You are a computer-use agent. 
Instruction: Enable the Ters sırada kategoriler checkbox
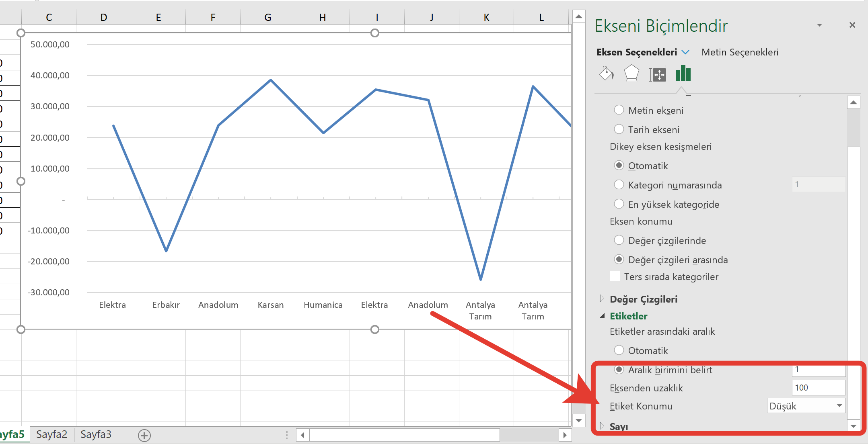click(x=615, y=276)
